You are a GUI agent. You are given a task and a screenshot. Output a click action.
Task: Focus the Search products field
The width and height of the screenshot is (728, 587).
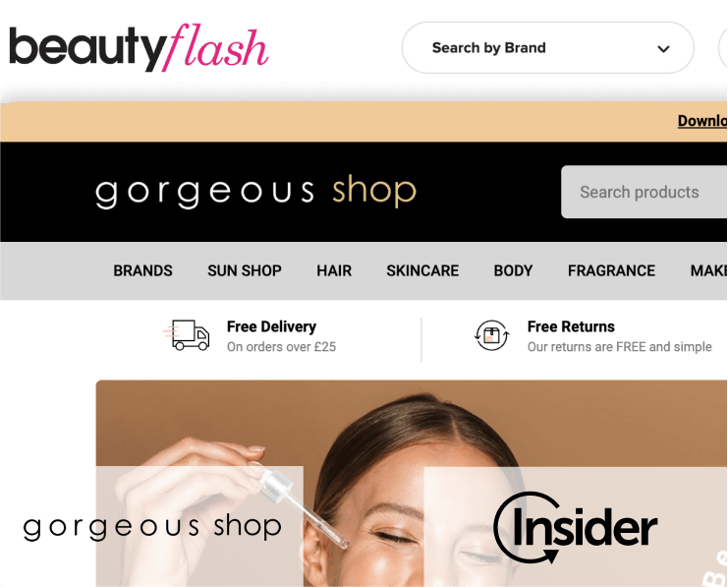pyautogui.click(x=644, y=192)
